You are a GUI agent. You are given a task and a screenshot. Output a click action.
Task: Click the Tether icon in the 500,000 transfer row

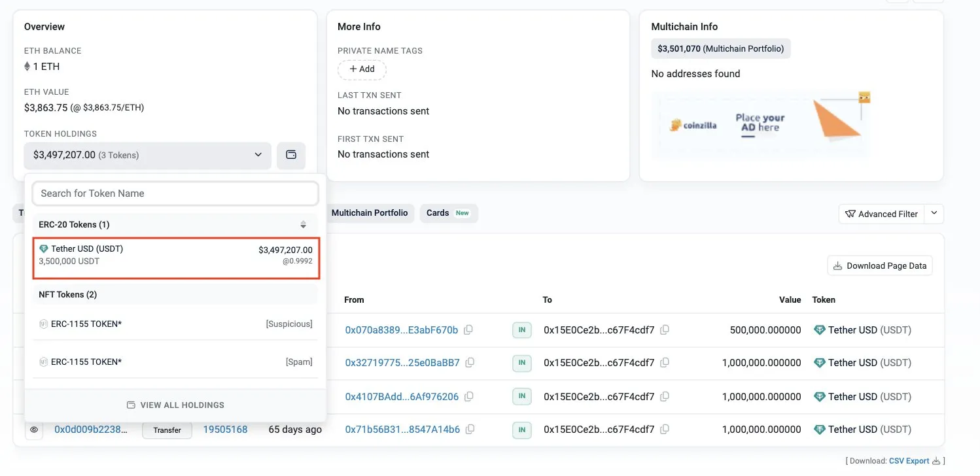(819, 330)
